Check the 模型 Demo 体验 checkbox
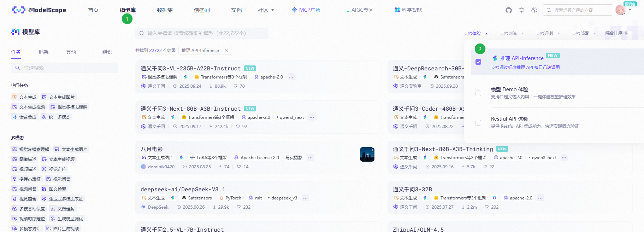 [x=478, y=93]
